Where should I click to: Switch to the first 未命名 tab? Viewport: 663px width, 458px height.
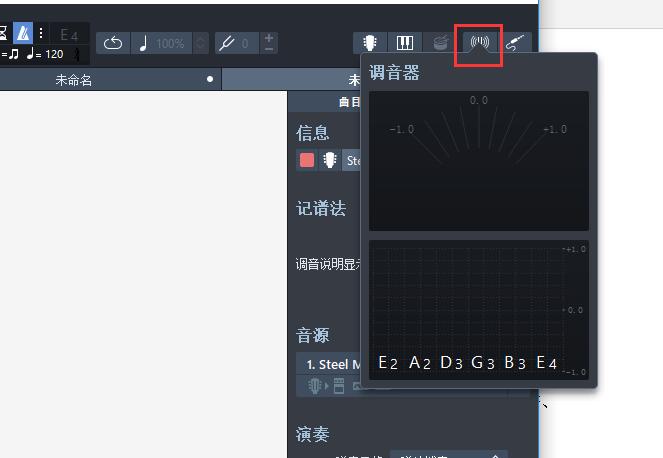(x=74, y=80)
